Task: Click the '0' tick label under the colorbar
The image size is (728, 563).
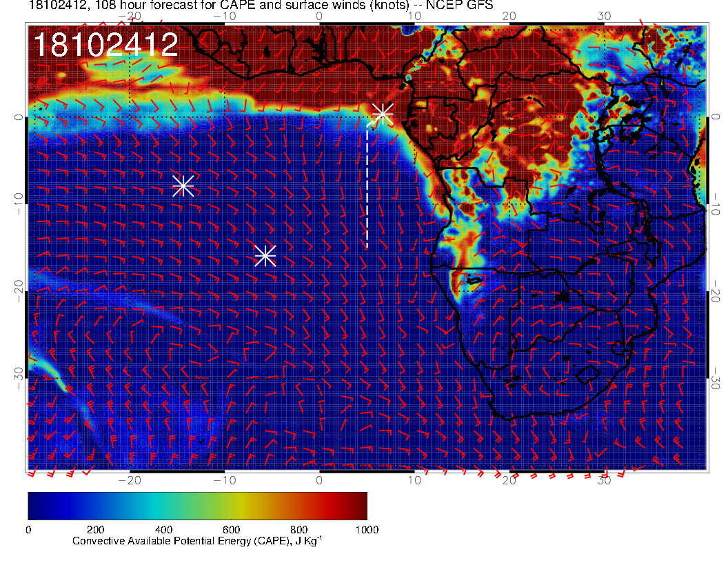Action: 28,530
